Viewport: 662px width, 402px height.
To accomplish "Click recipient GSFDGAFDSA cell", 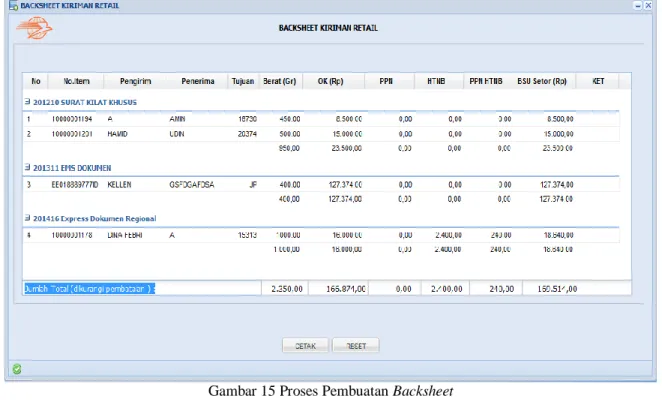I will [x=192, y=185].
